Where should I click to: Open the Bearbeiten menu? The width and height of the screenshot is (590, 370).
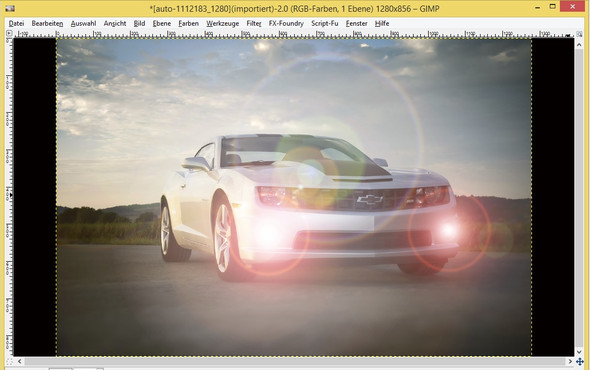(47, 23)
